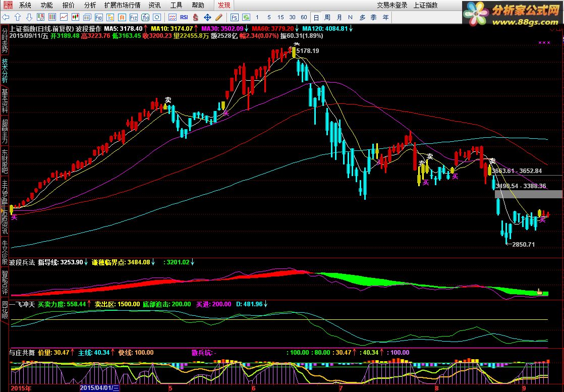The width and height of the screenshot is (564, 392).
Task: Open the 东财股吧 side tab
Action: coord(5,161)
